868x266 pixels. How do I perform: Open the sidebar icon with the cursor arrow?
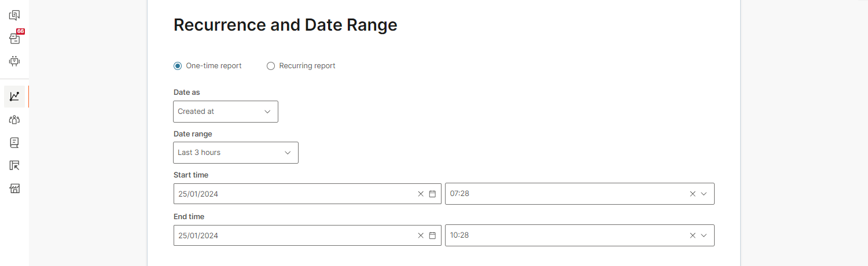[14, 166]
